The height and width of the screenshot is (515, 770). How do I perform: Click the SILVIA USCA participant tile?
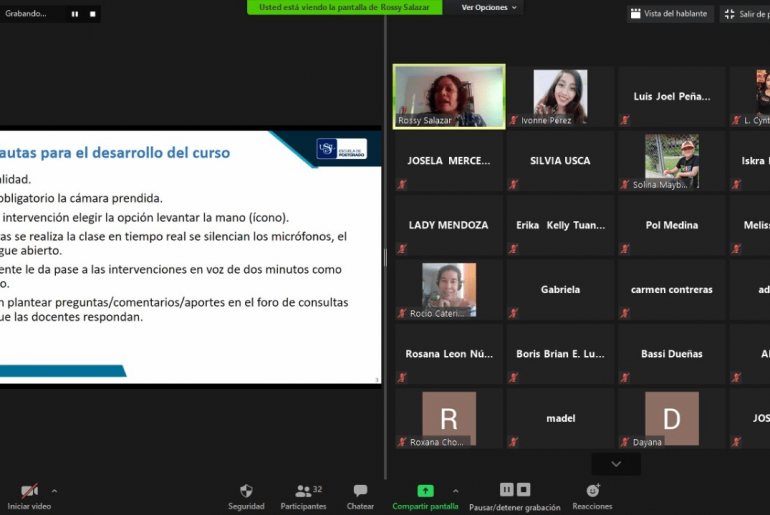(x=560, y=160)
